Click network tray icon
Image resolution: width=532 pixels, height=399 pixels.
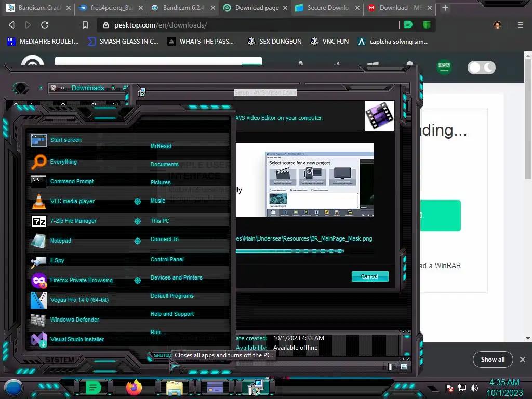click(x=462, y=388)
